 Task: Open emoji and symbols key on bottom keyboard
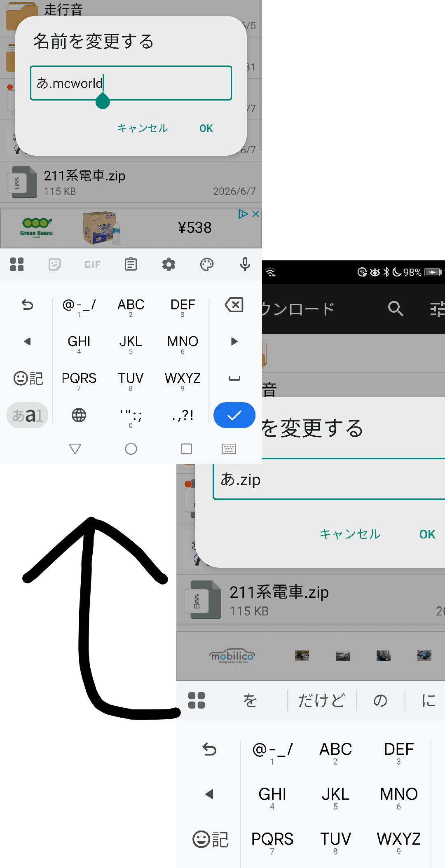(210, 840)
